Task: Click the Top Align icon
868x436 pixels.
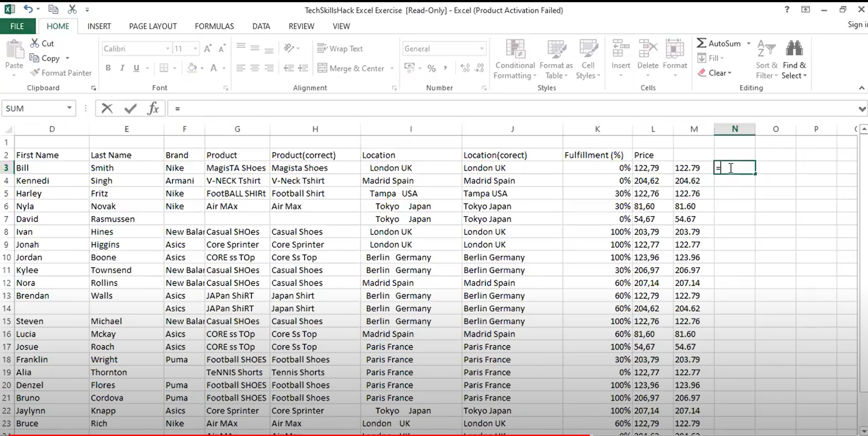Action: click(241, 47)
